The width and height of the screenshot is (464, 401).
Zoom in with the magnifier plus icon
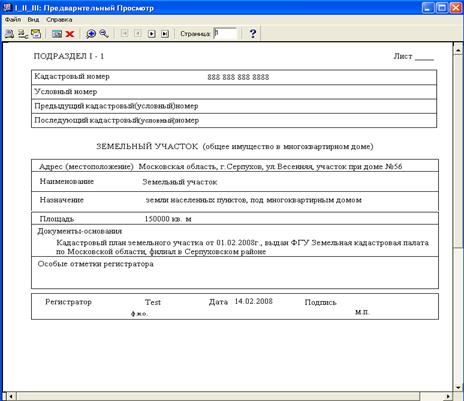point(91,34)
